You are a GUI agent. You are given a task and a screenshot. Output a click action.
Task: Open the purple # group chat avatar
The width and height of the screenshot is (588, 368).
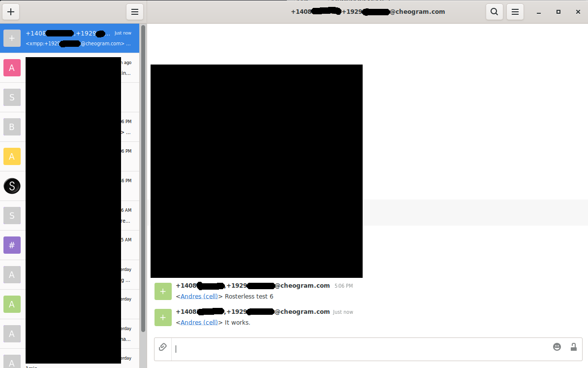coord(12,245)
